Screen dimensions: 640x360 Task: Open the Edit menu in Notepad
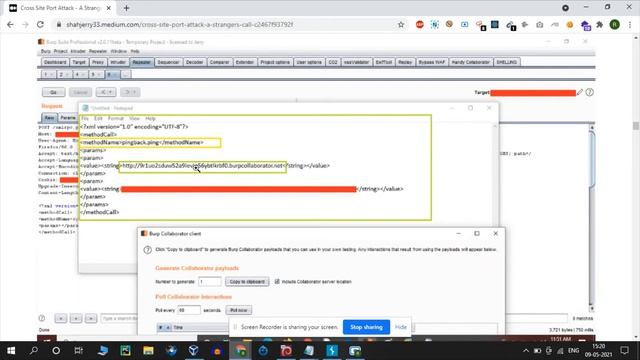(x=98, y=118)
